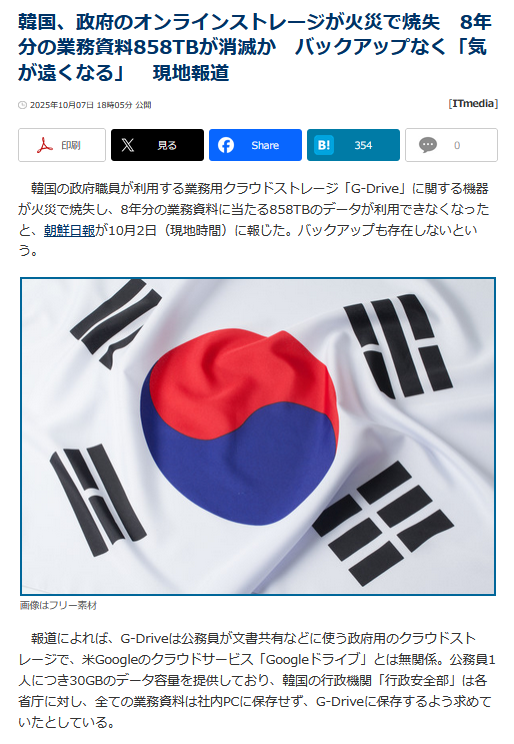Click the 見る label on X button

coord(167,145)
